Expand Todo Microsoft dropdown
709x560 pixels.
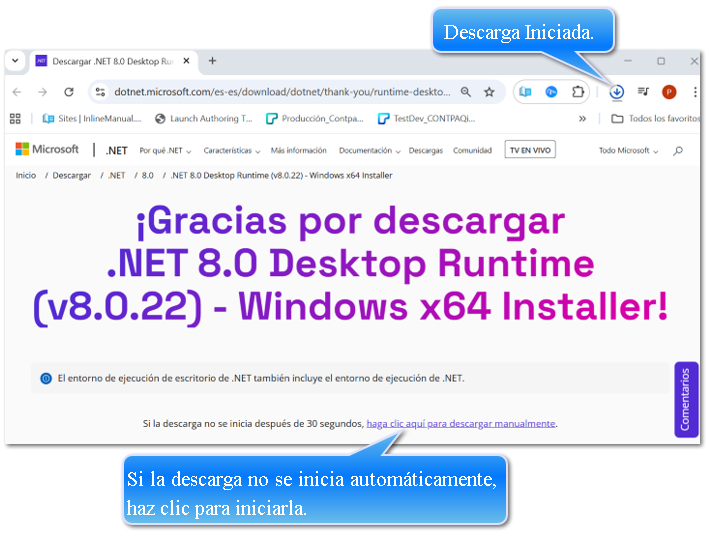tap(629, 151)
